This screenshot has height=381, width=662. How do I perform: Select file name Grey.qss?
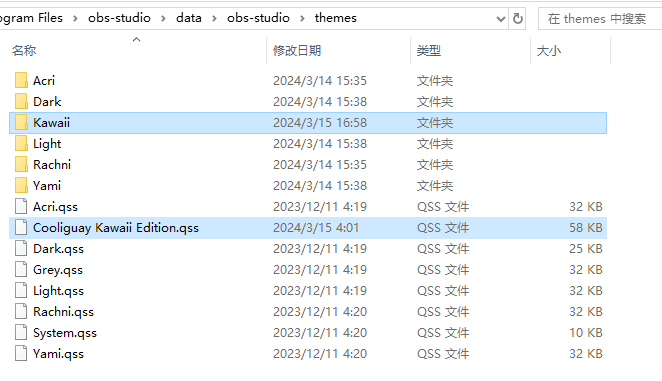58,269
